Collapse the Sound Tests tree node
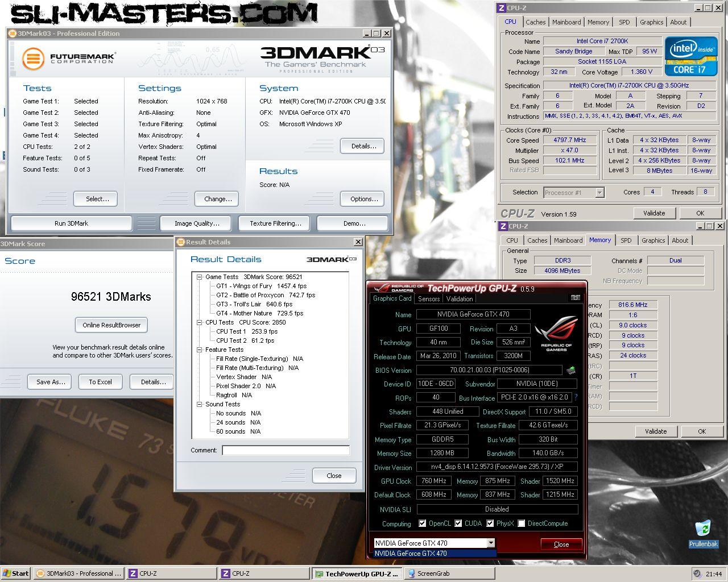This screenshot has width=728, height=582. 200,404
